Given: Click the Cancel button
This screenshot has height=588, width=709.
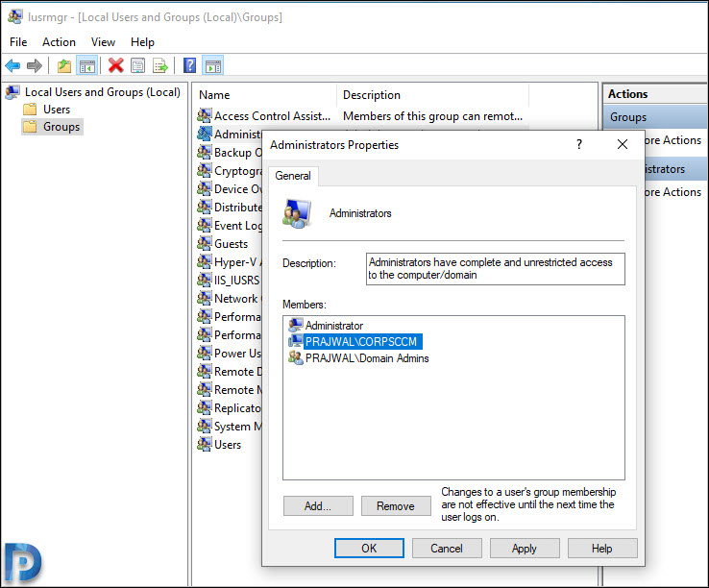Looking at the screenshot, I should 447,549.
